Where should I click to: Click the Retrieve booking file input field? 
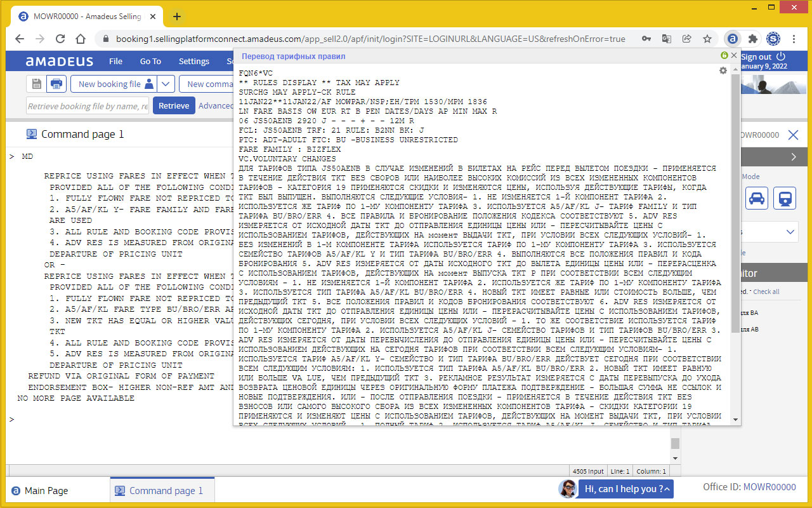click(88, 106)
